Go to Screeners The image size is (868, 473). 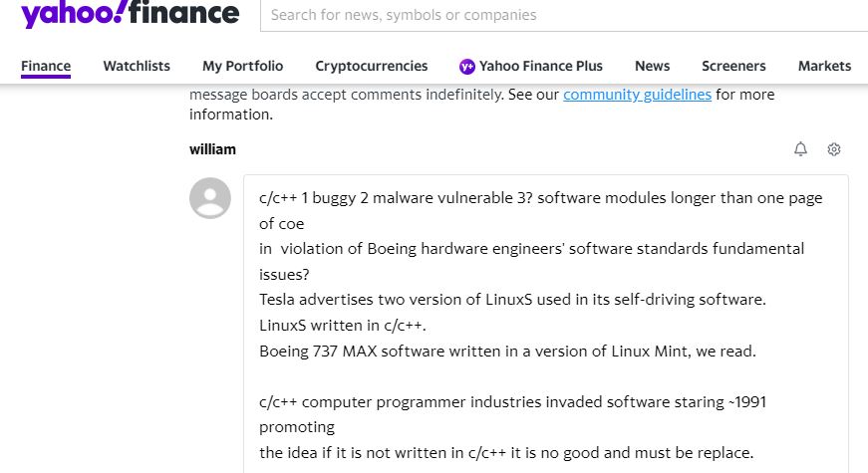733,66
